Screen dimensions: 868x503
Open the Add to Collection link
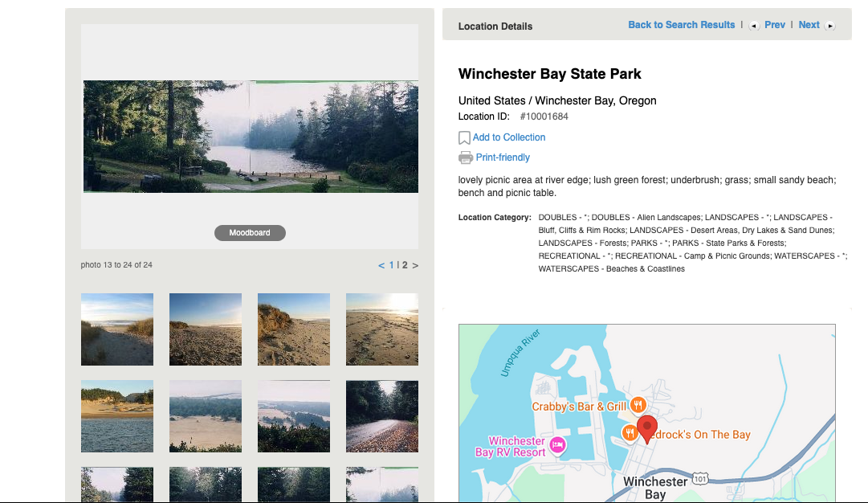509,137
